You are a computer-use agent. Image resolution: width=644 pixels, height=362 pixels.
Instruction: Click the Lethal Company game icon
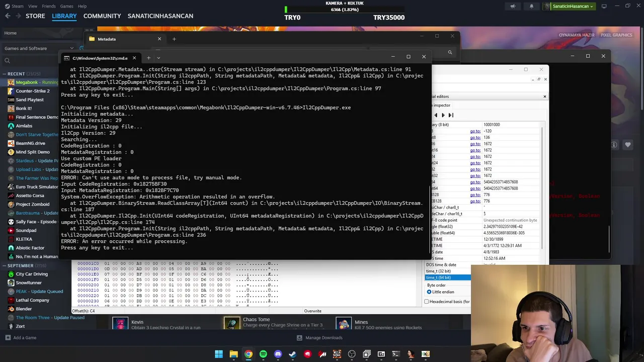pyautogui.click(x=11, y=300)
